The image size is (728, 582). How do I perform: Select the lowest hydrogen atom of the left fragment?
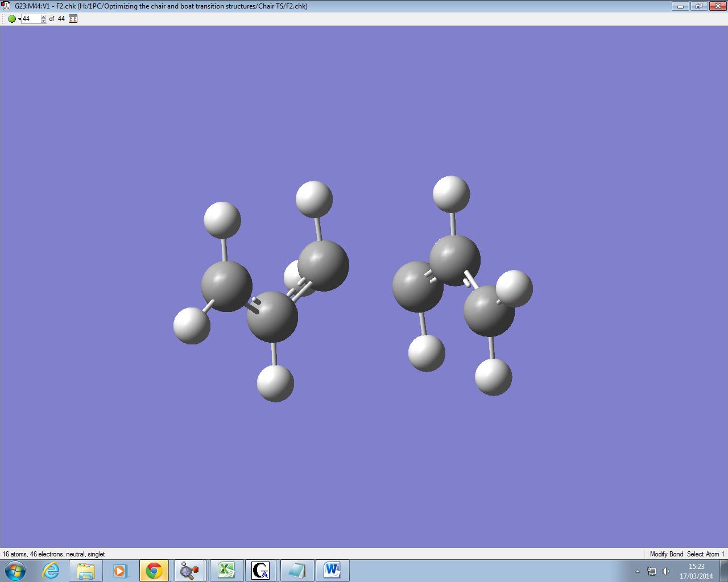(x=275, y=384)
